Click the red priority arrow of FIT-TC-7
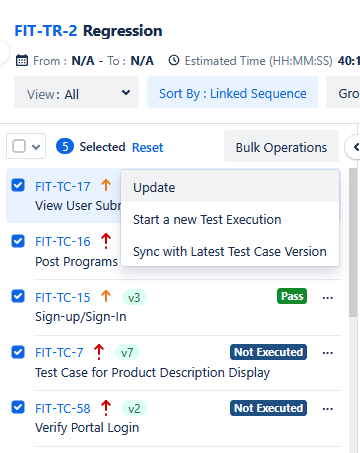The image size is (360, 453). click(x=99, y=352)
